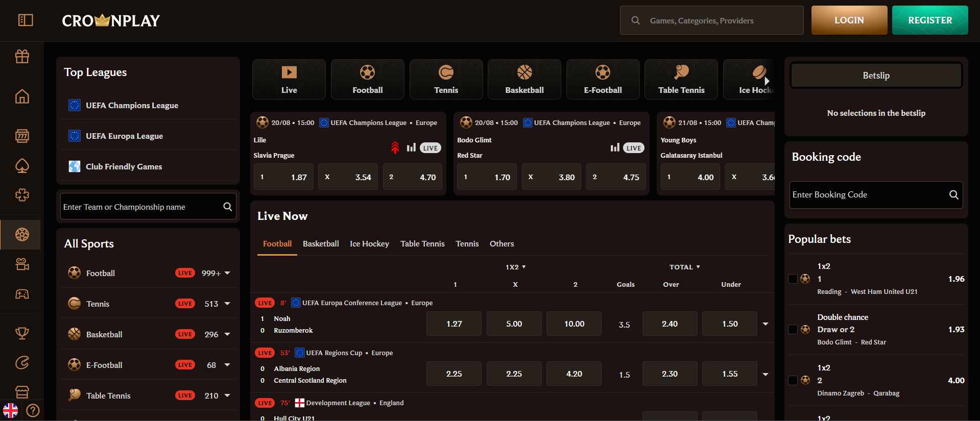This screenshot has height=421, width=980.
Task: Click the CrownPlay logo
Action: pos(111,20)
